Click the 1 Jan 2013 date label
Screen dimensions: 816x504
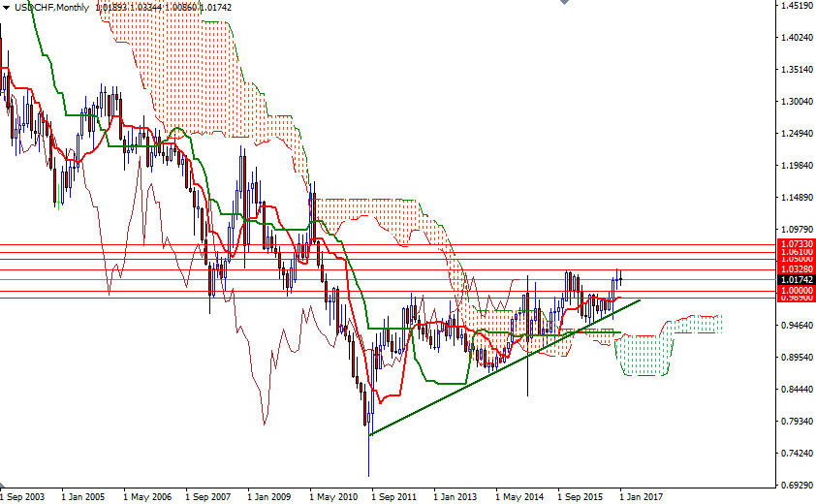coord(455,496)
